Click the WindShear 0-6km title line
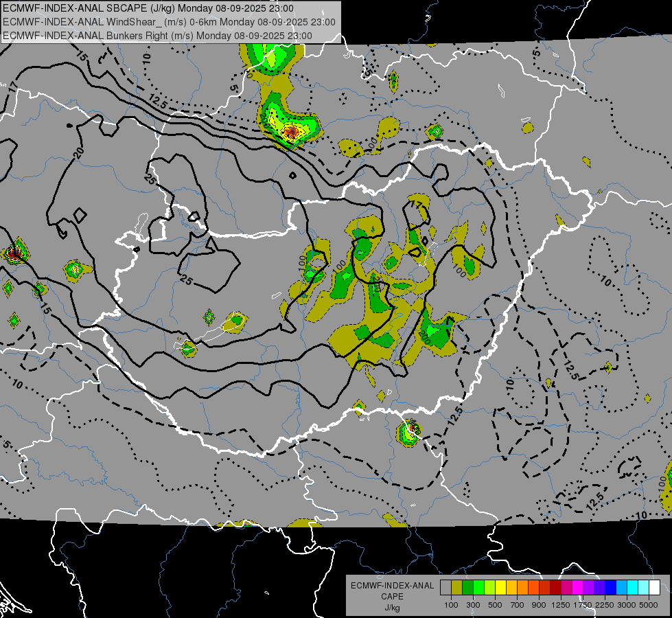672x618 pixels. [x=169, y=22]
